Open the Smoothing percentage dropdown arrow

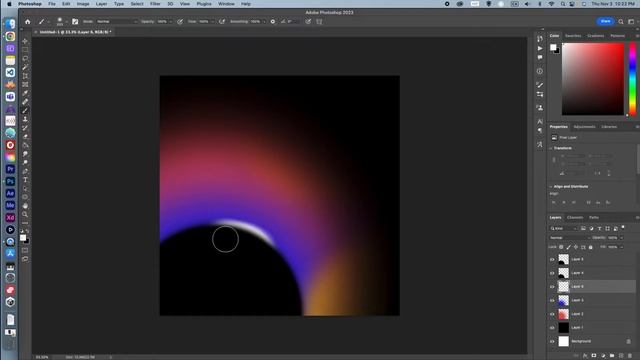pyautogui.click(x=264, y=22)
